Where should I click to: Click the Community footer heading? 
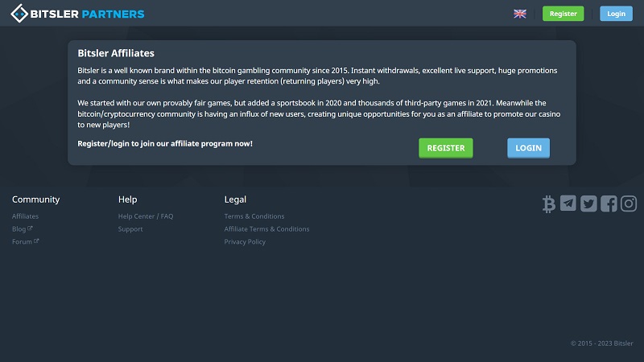tap(35, 200)
